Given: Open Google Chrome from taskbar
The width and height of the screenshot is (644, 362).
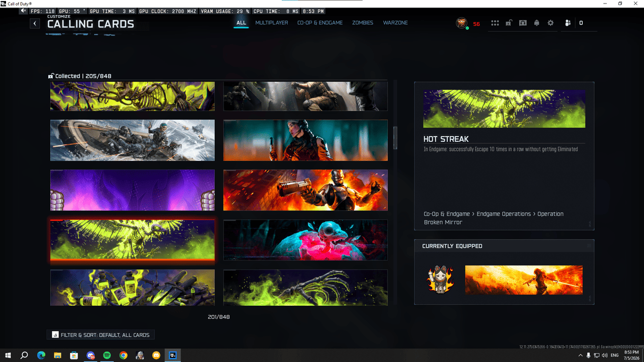Looking at the screenshot, I should (123, 355).
